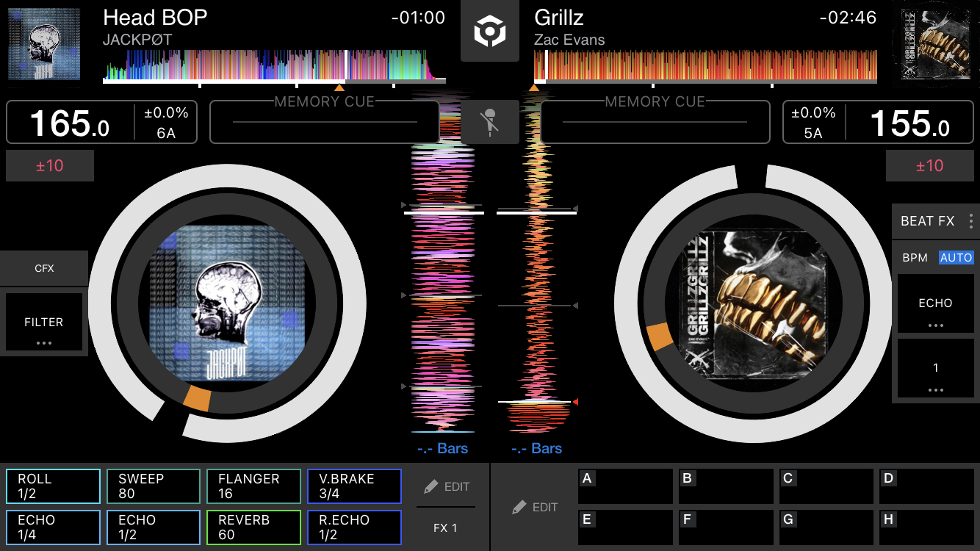Image resolution: width=980 pixels, height=551 pixels.
Task: Open the BEAT FX three-dot menu
Action: 970,221
